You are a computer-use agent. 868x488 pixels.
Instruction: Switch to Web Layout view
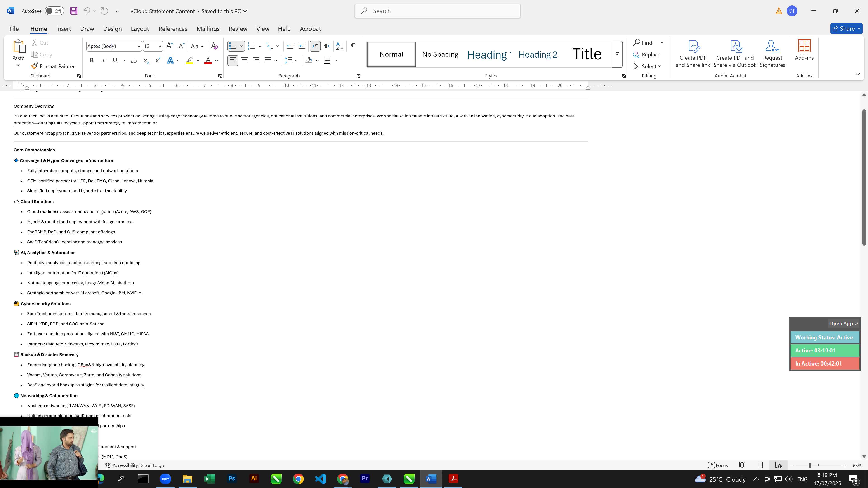pos(778,465)
